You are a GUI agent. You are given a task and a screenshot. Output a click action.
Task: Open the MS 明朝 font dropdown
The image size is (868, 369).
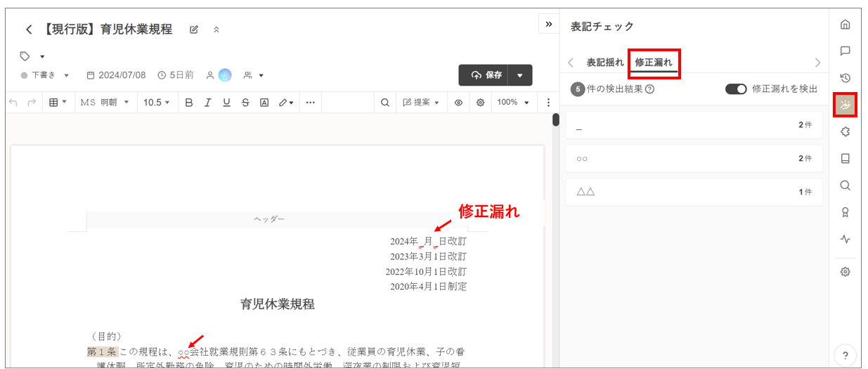(105, 103)
